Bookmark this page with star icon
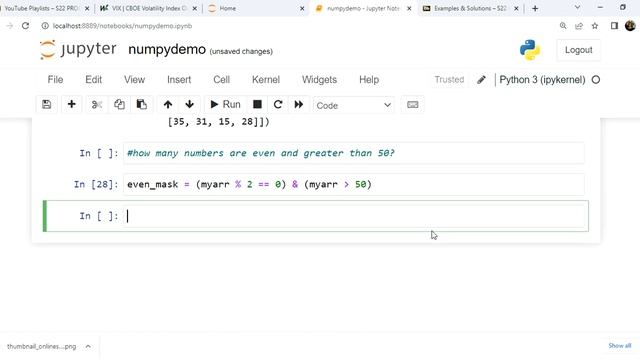The height and width of the screenshot is (360, 640). 595,26
